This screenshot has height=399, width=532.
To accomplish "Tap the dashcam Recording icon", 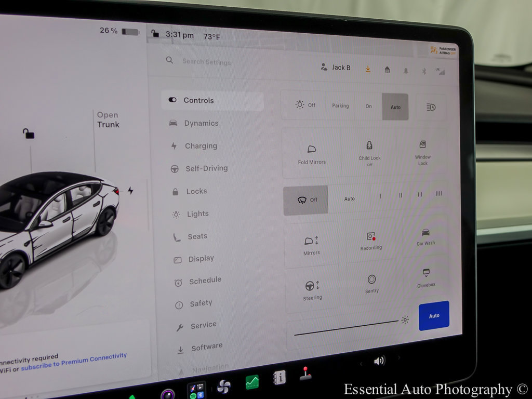I will [371, 241].
